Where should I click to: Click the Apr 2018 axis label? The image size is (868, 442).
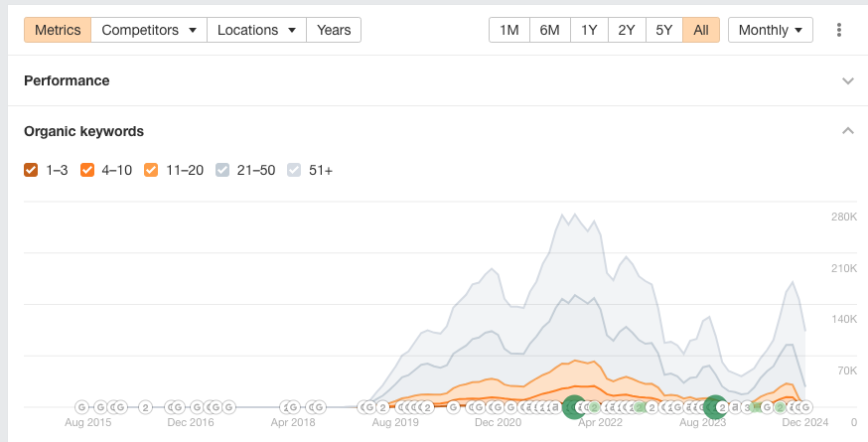point(293,422)
